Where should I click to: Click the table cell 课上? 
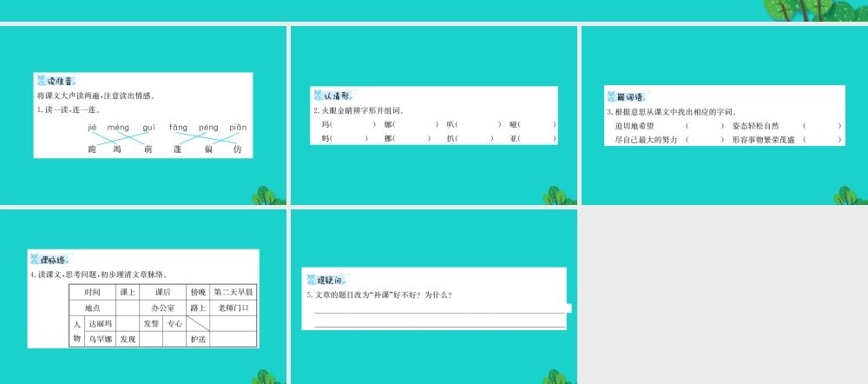(x=128, y=293)
